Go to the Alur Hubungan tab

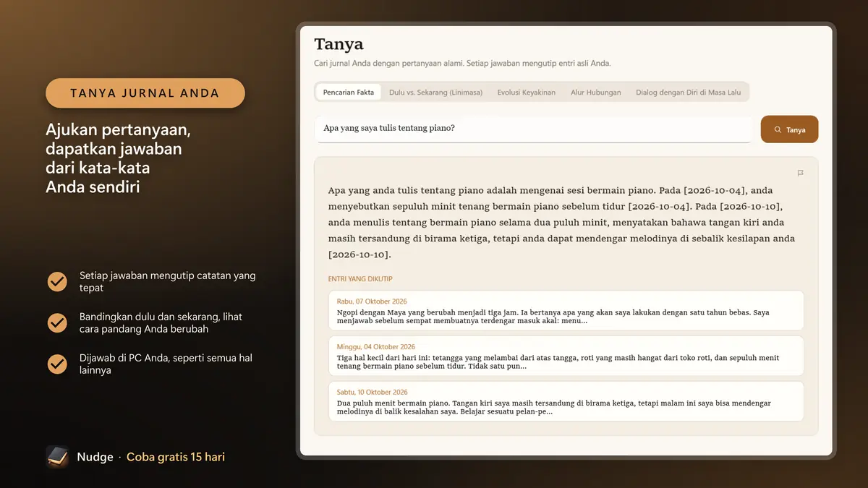coord(596,93)
